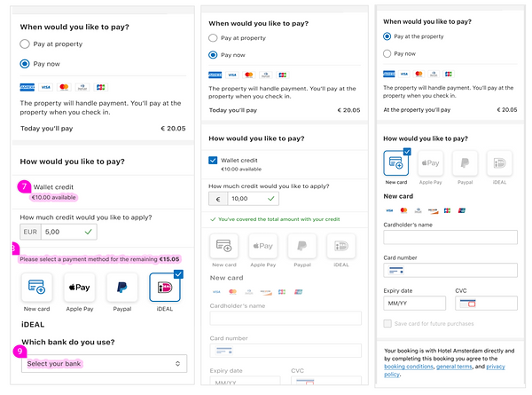Click Paypal icon in middle panel
The height and width of the screenshot is (395, 532).
302,246
